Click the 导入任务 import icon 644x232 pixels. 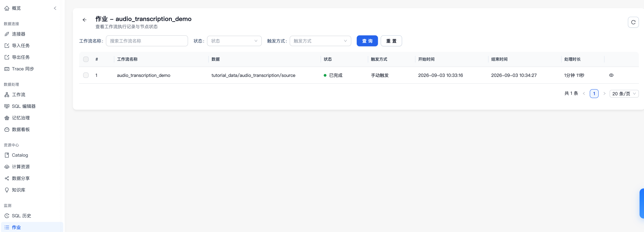[7, 45]
